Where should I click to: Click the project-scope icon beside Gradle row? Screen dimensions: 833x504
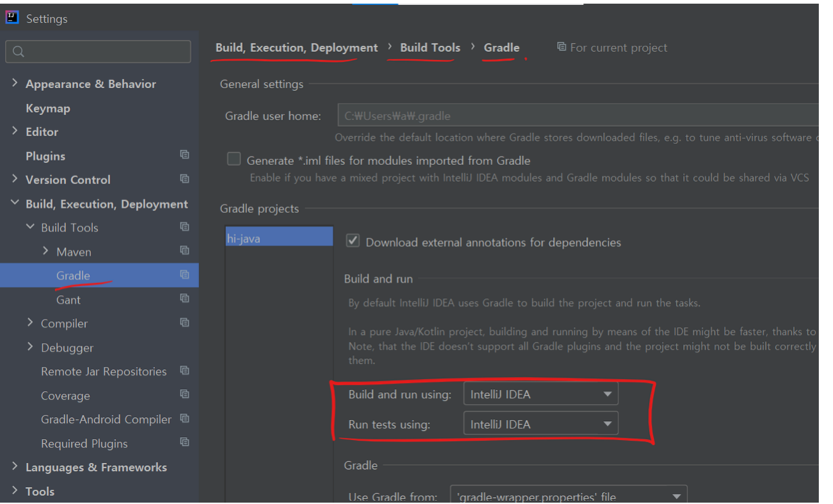185,275
